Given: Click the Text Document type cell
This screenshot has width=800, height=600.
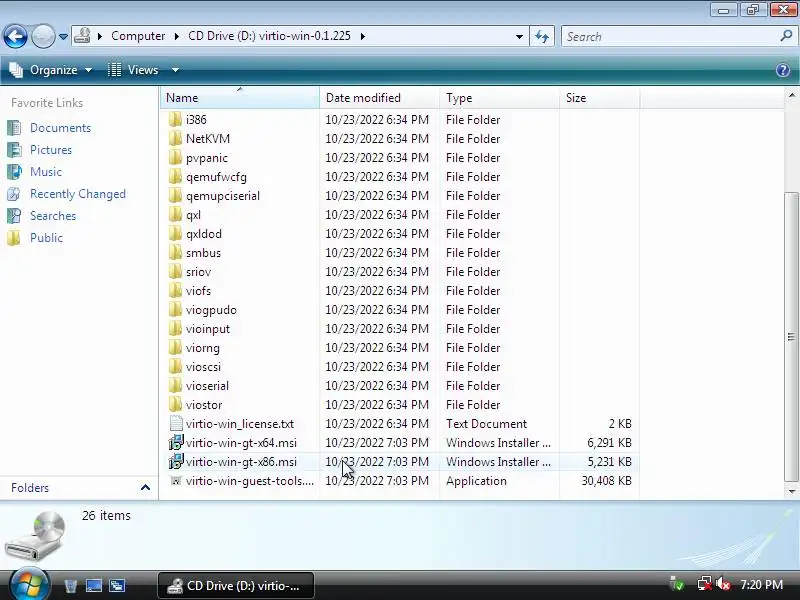Looking at the screenshot, I should (x=486, y=424).
